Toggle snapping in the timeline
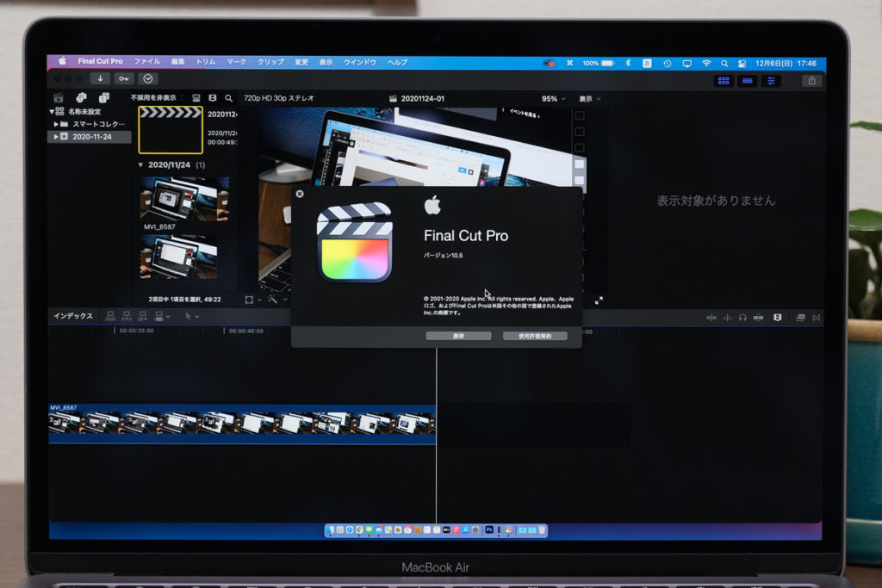The width and height of the screenshot is (882, 588). coord(758,318)
